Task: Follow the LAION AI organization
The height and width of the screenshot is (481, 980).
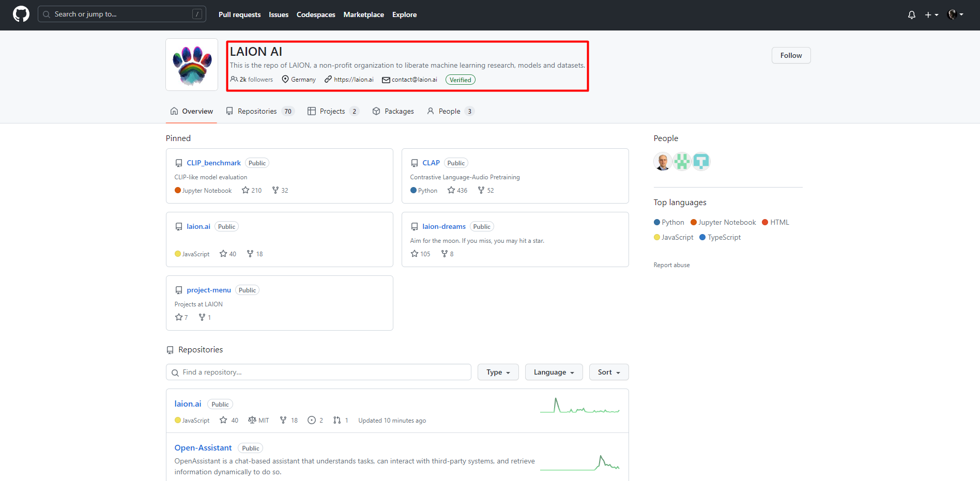Action: coord(791,55)
